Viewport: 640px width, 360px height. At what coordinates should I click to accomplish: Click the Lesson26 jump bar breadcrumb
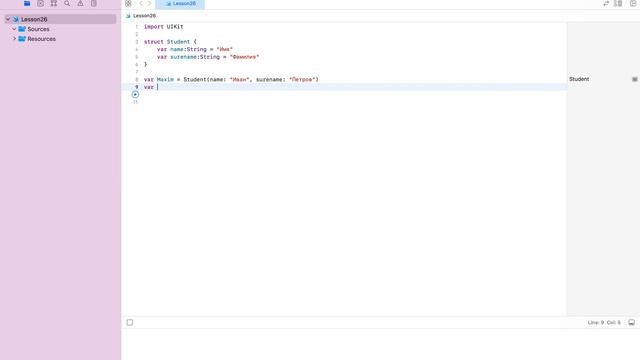[x=141, y=16]
